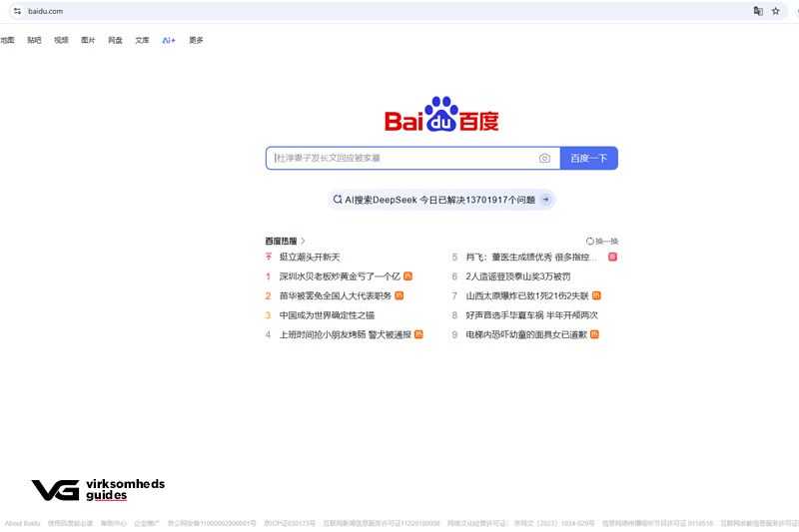Click 热 badge after 警犬被通报
The width and height of the screenshot is (799, 532).
418,334
